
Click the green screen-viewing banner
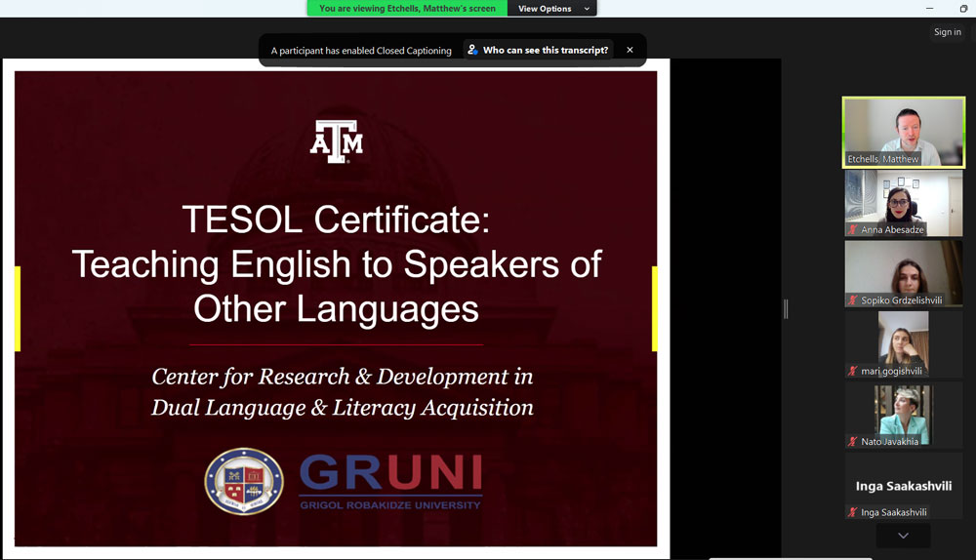tap(407, 9)
